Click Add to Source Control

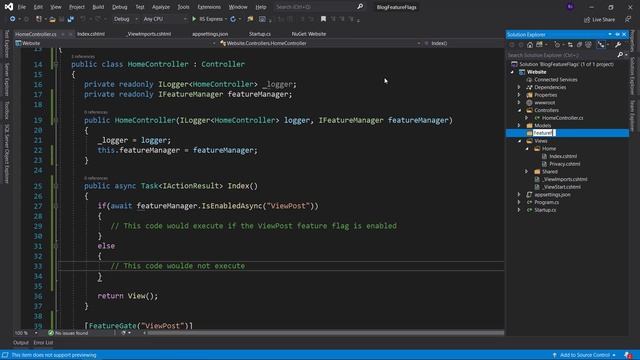584,355
